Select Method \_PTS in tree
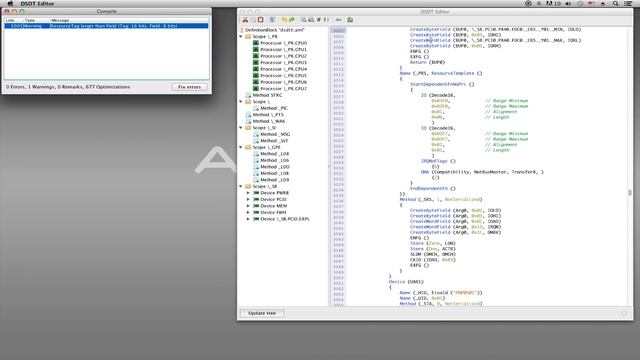The image size is (640, 360). [268, 115]
